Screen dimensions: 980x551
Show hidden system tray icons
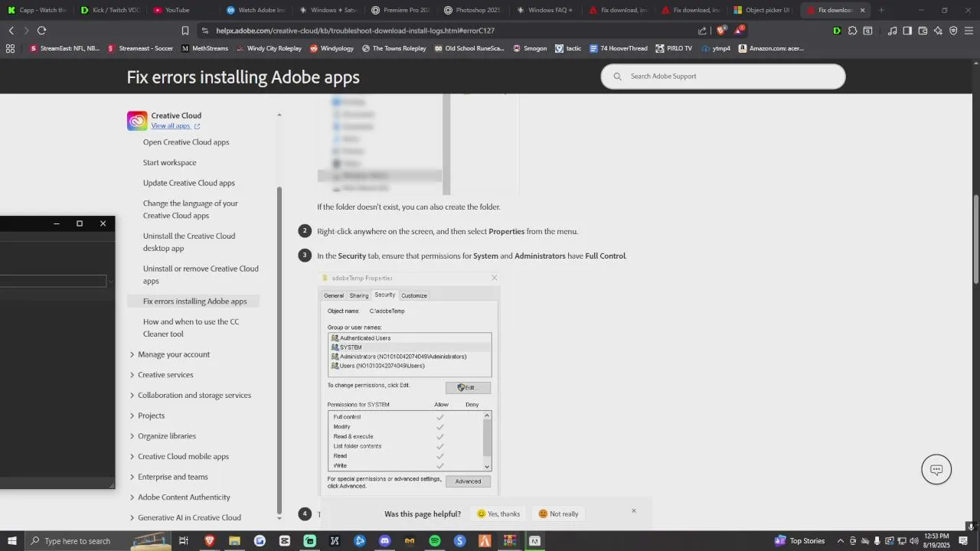840,541
